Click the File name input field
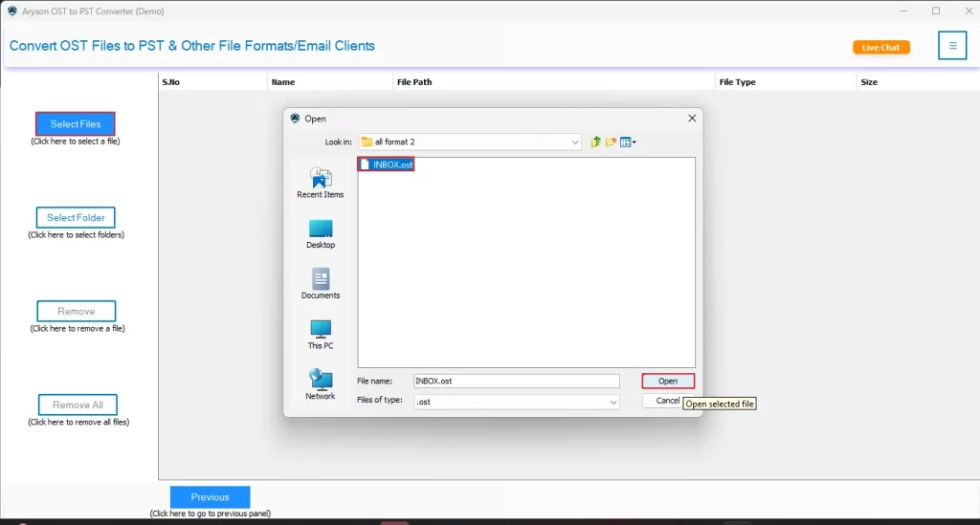The image size is (980, 525). [x=516, y=381]
